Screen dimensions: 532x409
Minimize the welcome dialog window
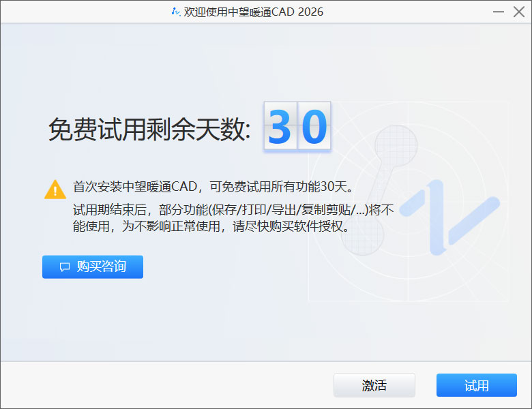(498, 12)
